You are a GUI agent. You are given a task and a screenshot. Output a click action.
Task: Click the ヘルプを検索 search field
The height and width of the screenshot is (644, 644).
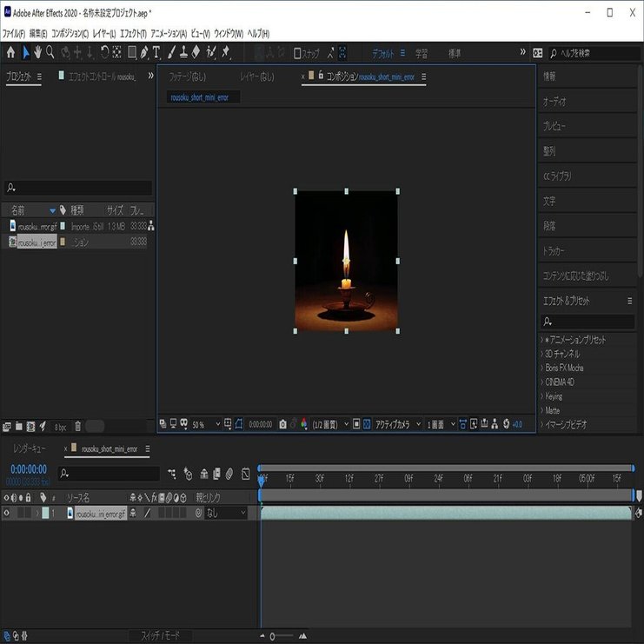click(x=594, y=53)
